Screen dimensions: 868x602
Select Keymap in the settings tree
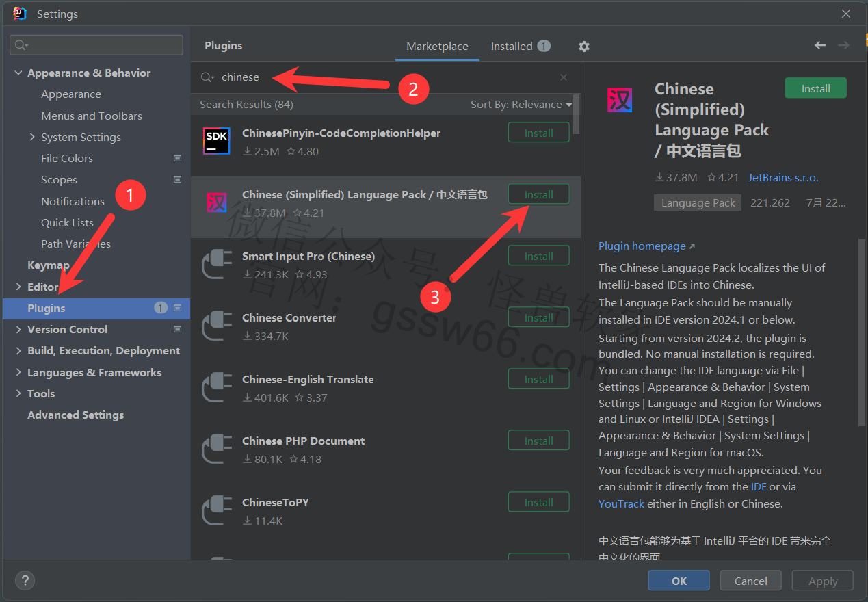coord(48,265)
